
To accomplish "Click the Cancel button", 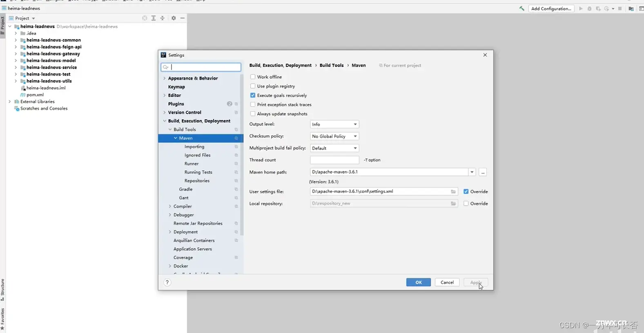I will pos(447,282).
